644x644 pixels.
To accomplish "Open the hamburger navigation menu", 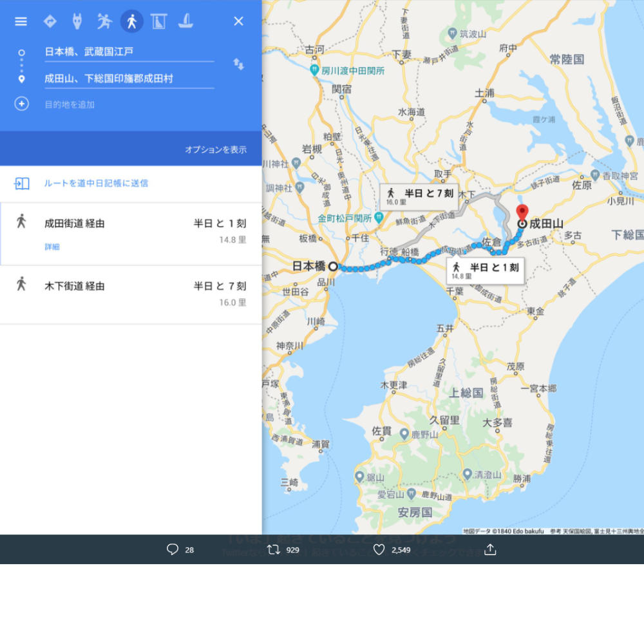I will (x=21, y=21).
